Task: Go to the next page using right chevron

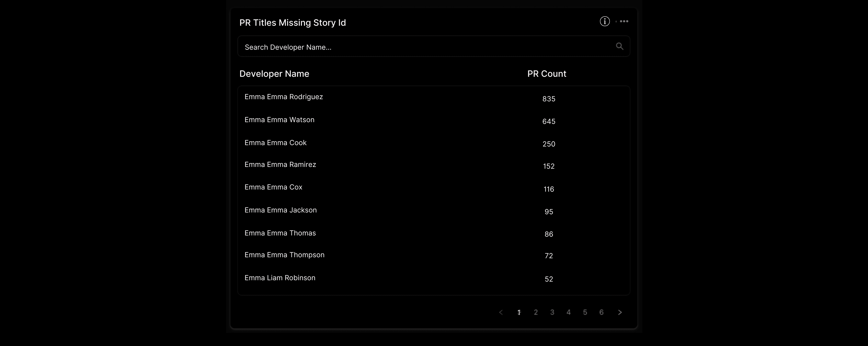Action: (620, 312)
